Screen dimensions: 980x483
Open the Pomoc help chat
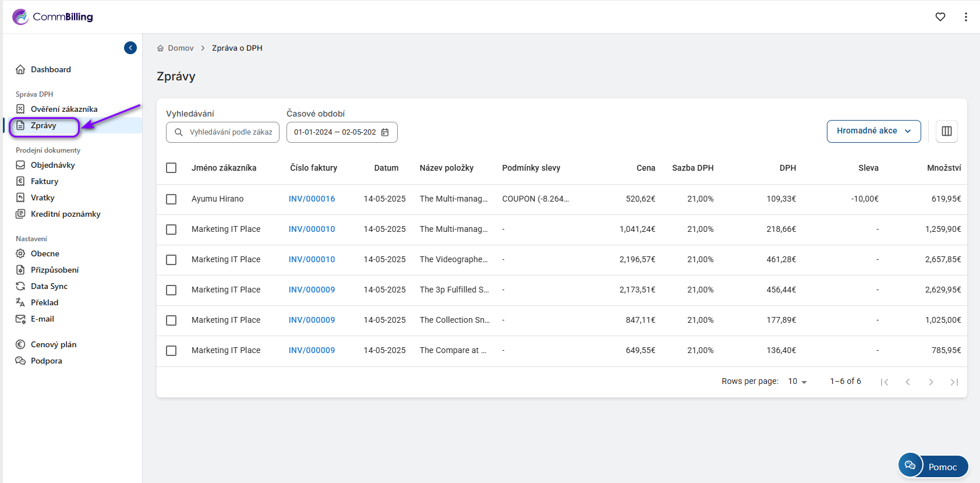pyautogui.click(x=933, y=466)
